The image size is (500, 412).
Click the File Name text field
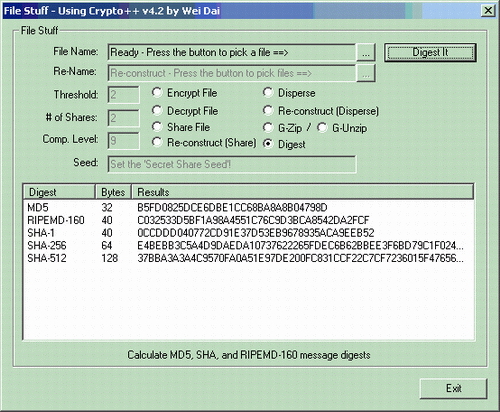pyautogui.click(x=232, y=52)
